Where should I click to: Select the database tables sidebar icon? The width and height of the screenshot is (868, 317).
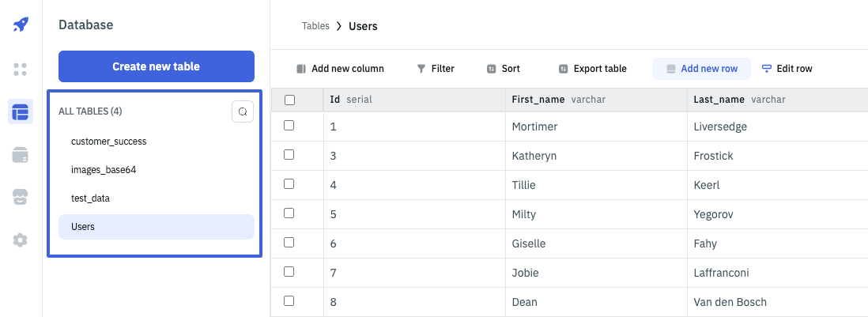[21, 112]
